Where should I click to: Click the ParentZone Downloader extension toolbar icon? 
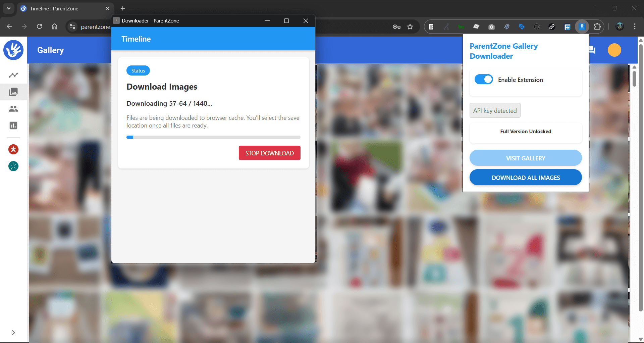click(x=582, y=27)
